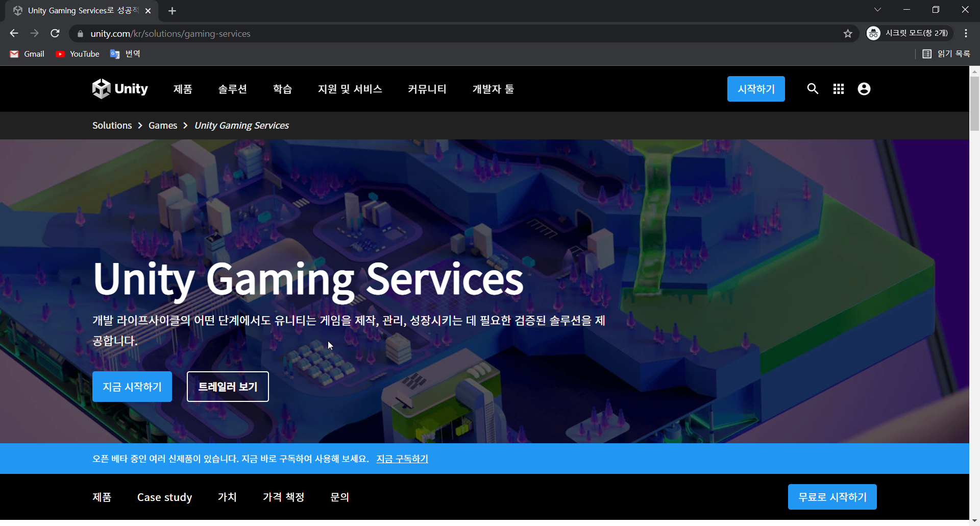The width and height of the screenshot is (980, 526).
Task: Open YouTube bookmark
Action: [78, 54]
